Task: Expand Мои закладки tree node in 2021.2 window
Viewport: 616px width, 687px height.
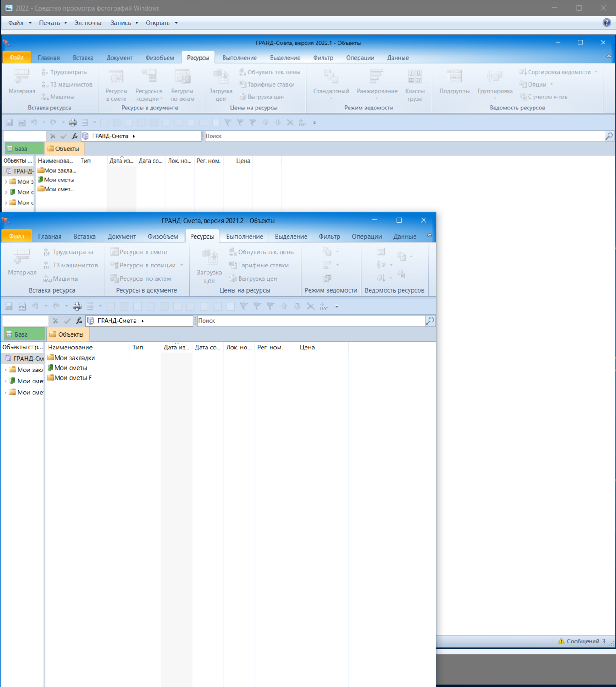Action: (5, 370)
